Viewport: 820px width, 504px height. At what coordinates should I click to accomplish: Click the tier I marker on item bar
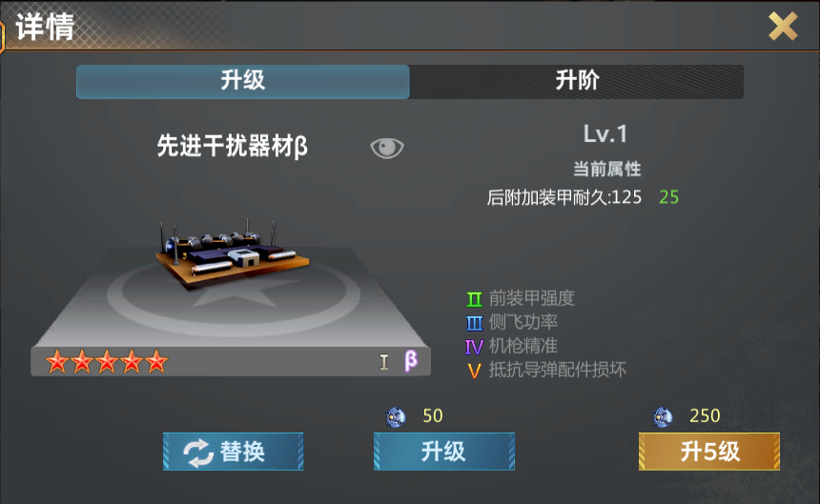click(x=384, y=361)
